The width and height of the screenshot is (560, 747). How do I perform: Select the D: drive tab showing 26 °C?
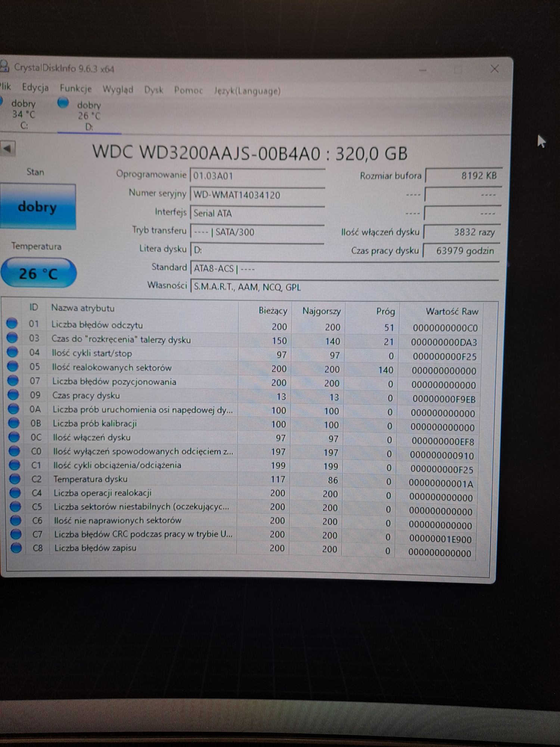89,115
